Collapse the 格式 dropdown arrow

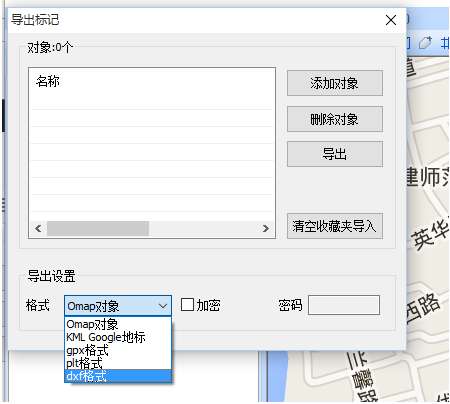(163, 306)
